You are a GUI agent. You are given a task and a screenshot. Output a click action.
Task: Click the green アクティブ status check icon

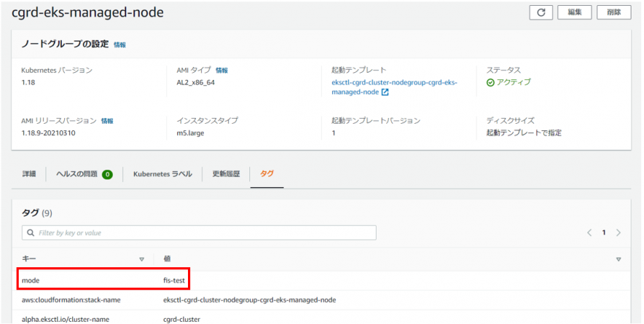pyautogui.click(x=490, y=82)
